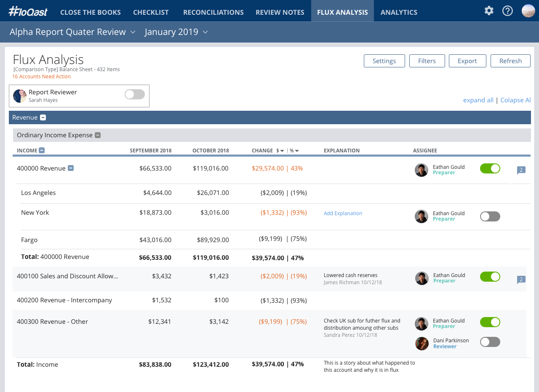Click Add Explanation for New York

(x=343, y=213)
